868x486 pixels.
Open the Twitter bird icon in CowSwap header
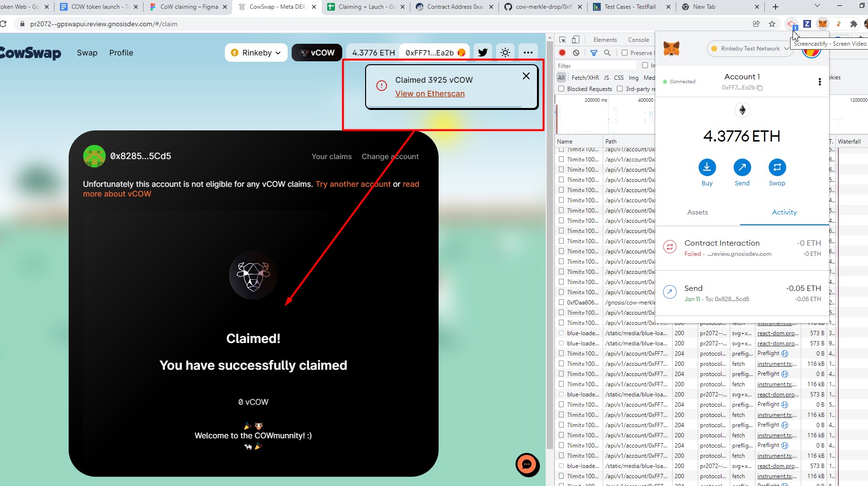click(483, 53)
